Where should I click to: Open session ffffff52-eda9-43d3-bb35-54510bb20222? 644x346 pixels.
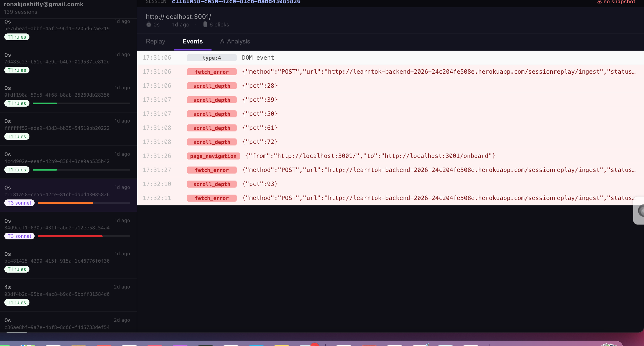click(x=57, y=128)
